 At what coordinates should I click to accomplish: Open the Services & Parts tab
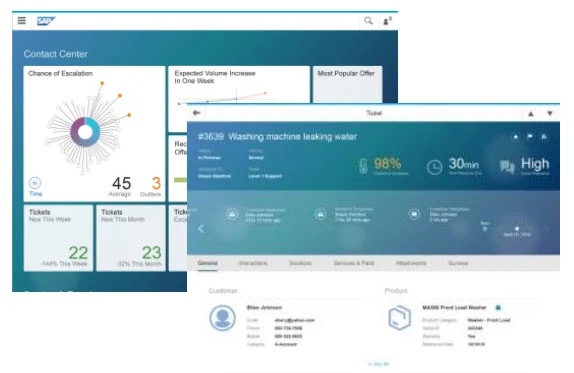click(354, 263)
